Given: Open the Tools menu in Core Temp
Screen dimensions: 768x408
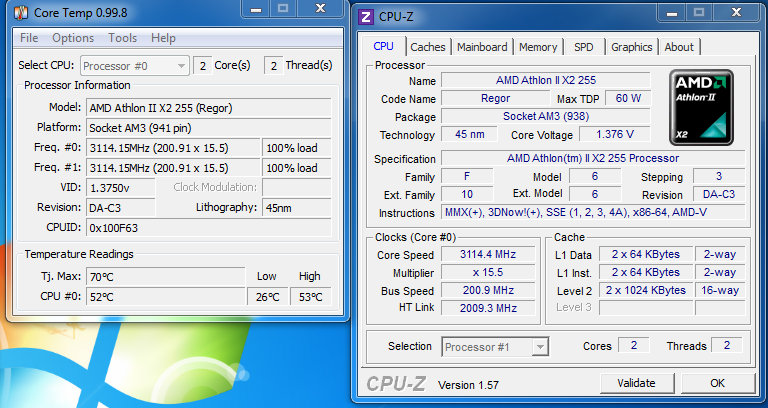Looking at the screenshot, I should tap(122, 38).
